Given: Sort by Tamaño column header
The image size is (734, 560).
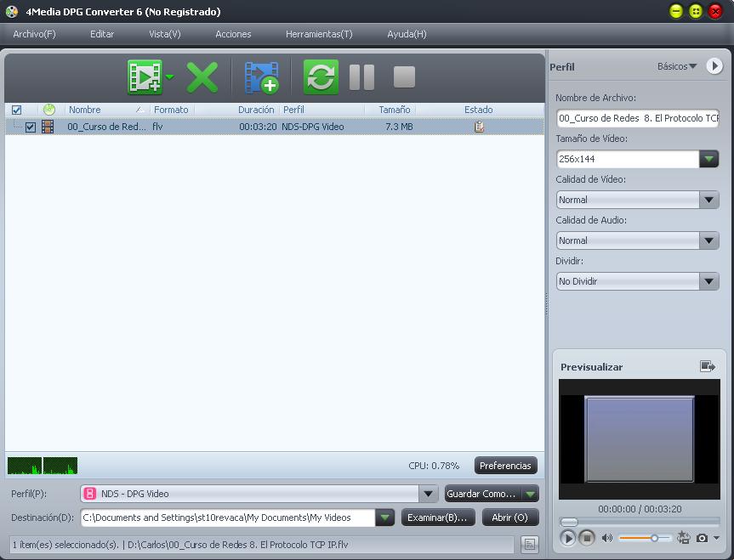Looking at the screenshot, I should [394, 110].
